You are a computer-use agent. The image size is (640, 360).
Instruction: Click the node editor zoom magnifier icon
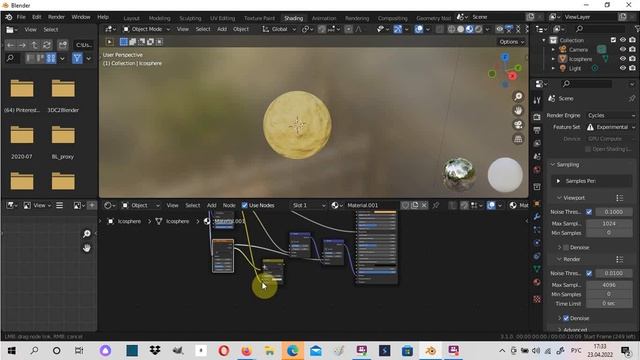click(x=87, y=233)
